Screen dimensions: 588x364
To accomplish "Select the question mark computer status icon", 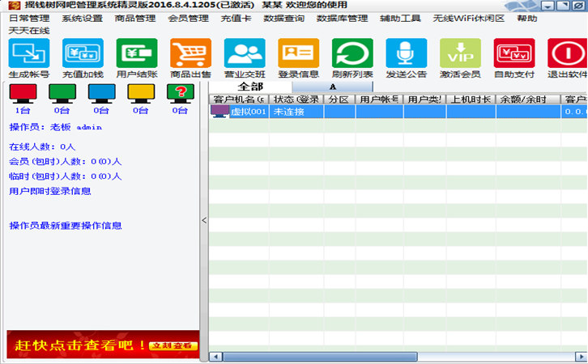I will coord(180,93).
